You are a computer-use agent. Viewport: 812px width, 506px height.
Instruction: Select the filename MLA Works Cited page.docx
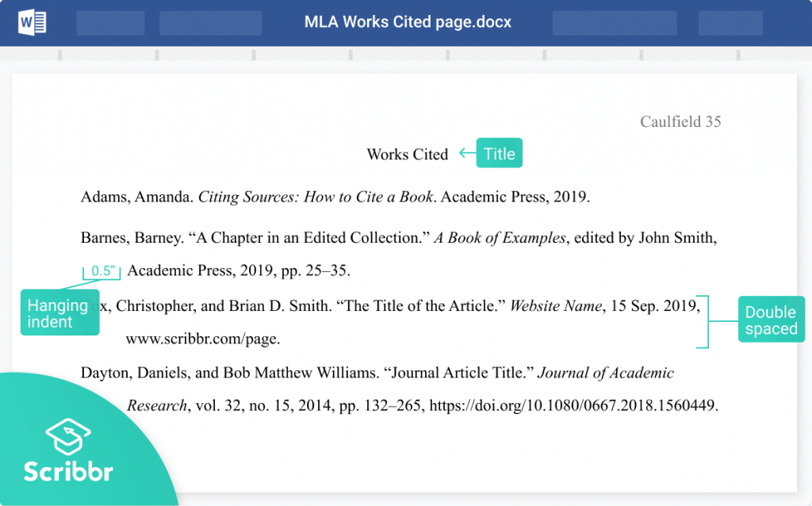(407, 22)
